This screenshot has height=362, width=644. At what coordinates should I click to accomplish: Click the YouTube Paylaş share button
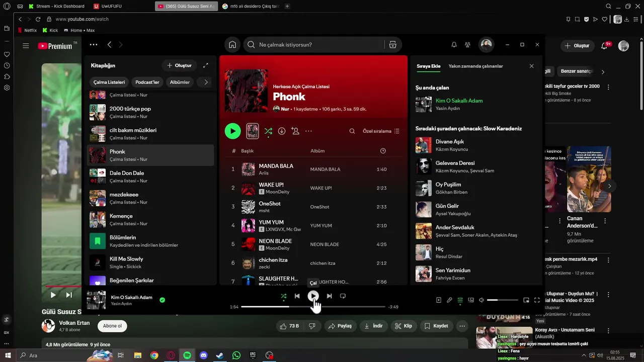point(340,326)
